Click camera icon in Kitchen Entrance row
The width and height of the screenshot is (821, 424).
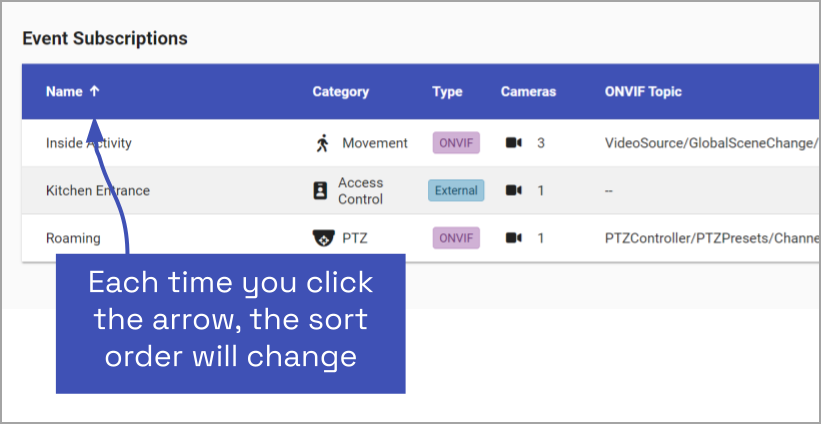(514, 190)
